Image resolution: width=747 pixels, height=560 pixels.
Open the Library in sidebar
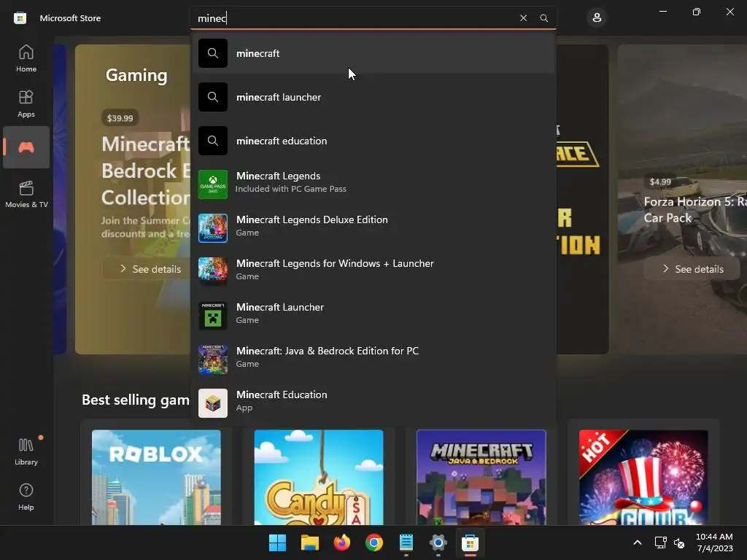pyautogui.click(x=26, y=451)
